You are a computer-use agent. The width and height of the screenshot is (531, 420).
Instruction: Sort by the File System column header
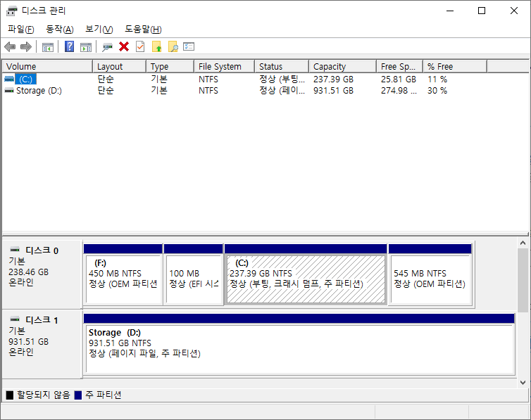point(224,67)
